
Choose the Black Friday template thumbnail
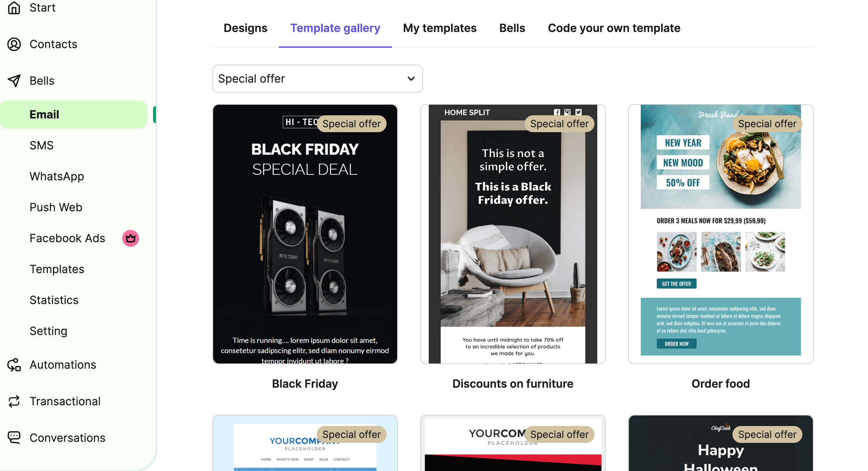pos(305,234)
